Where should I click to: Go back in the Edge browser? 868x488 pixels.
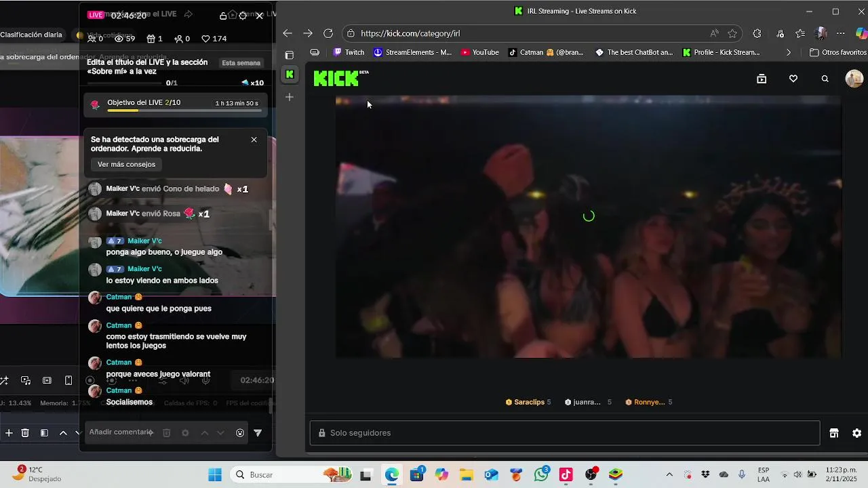(x=288, y=33)
